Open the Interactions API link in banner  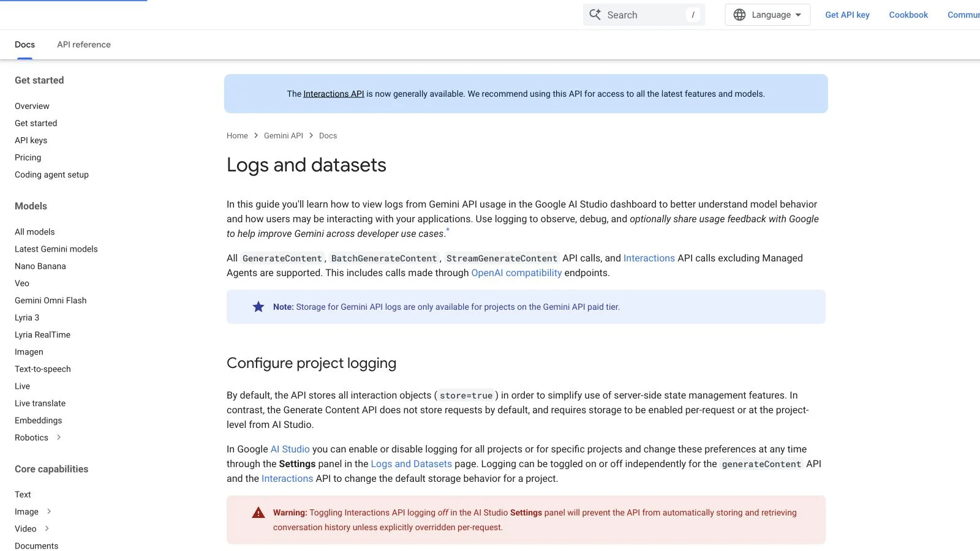click(334, 94)
